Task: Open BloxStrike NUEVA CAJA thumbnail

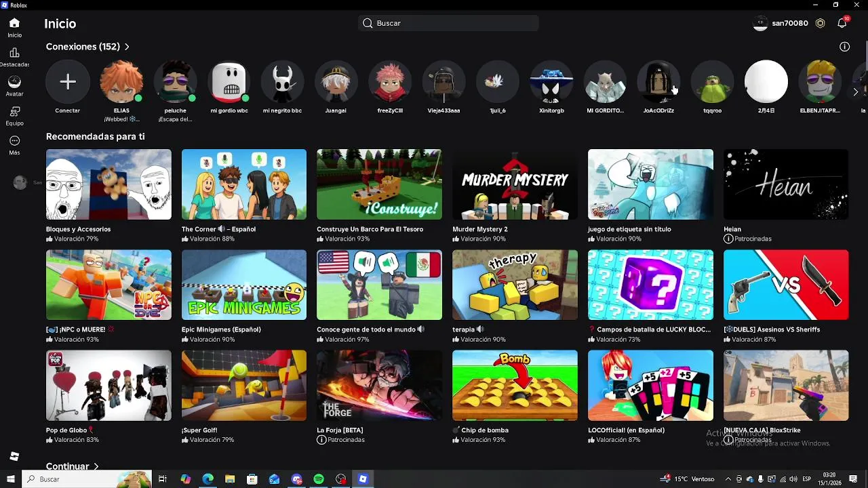Action: tap(786, 386)
